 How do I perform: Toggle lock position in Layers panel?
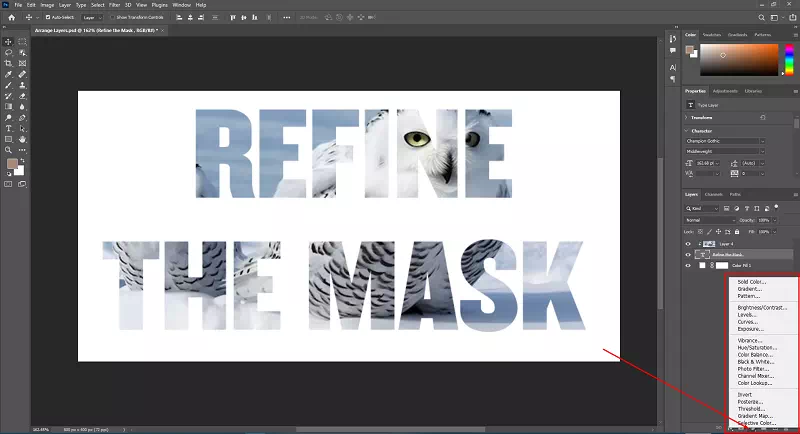[718, 232]
